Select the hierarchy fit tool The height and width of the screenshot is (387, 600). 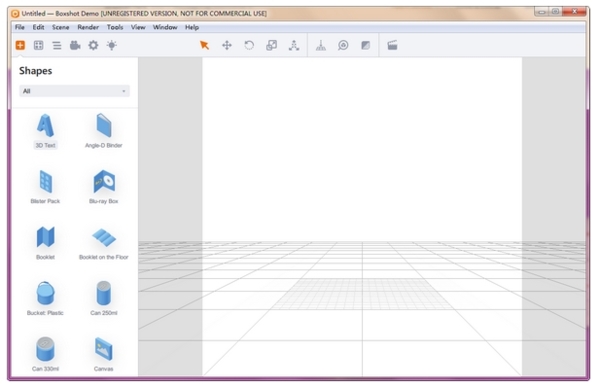coord(294,46)
